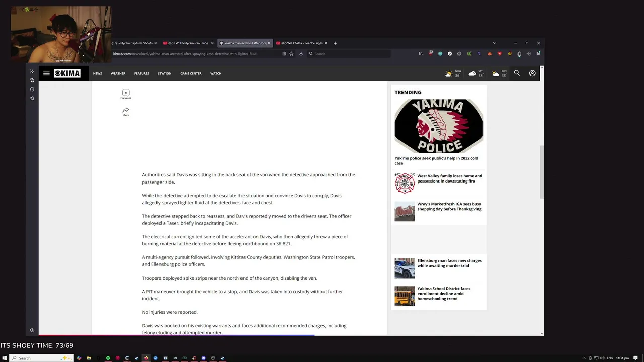Open Wray's Marketfresh IGA story

point(449,206)
